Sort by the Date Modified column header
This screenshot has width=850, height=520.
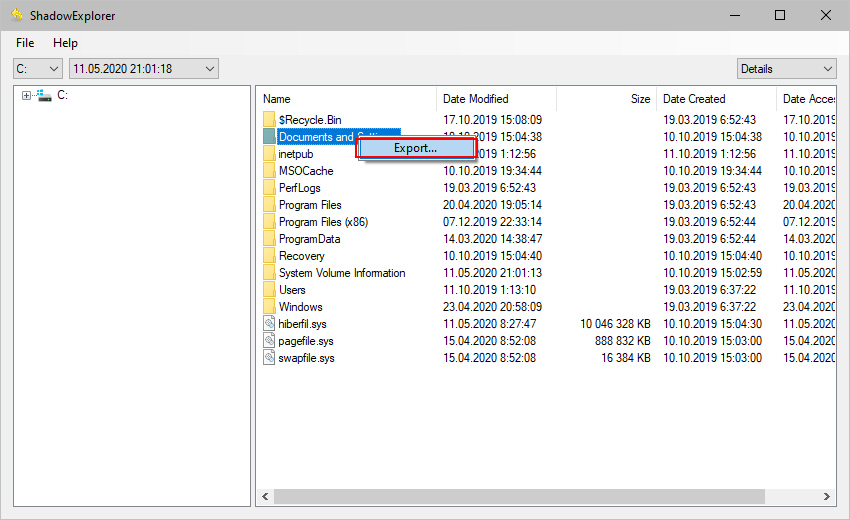496,99
